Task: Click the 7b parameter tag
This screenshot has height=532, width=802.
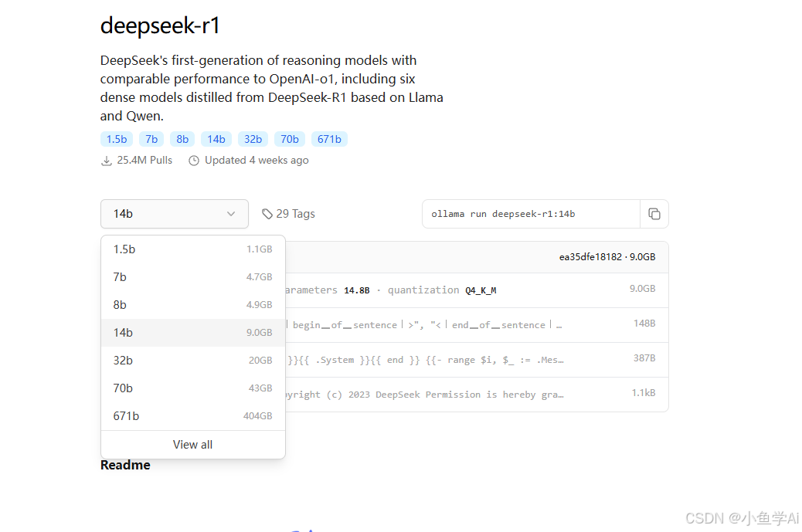Action: [x=151, y=139]
